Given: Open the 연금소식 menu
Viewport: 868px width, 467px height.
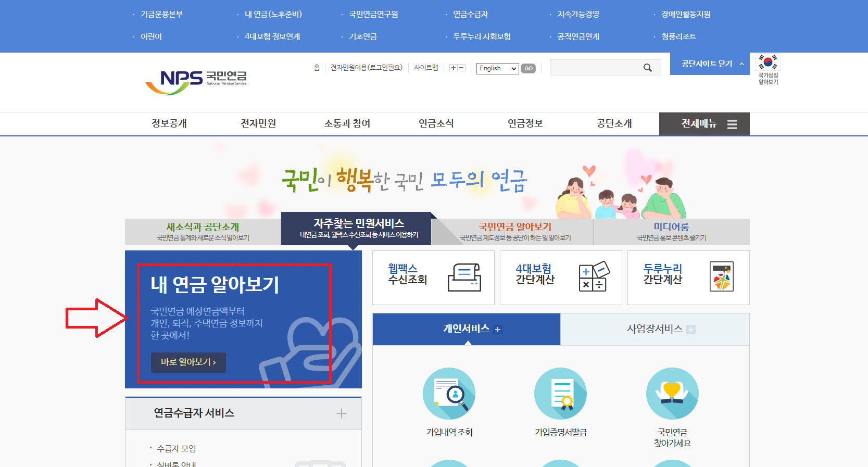Looking at the screenshot, I should (x=436, y=124).
